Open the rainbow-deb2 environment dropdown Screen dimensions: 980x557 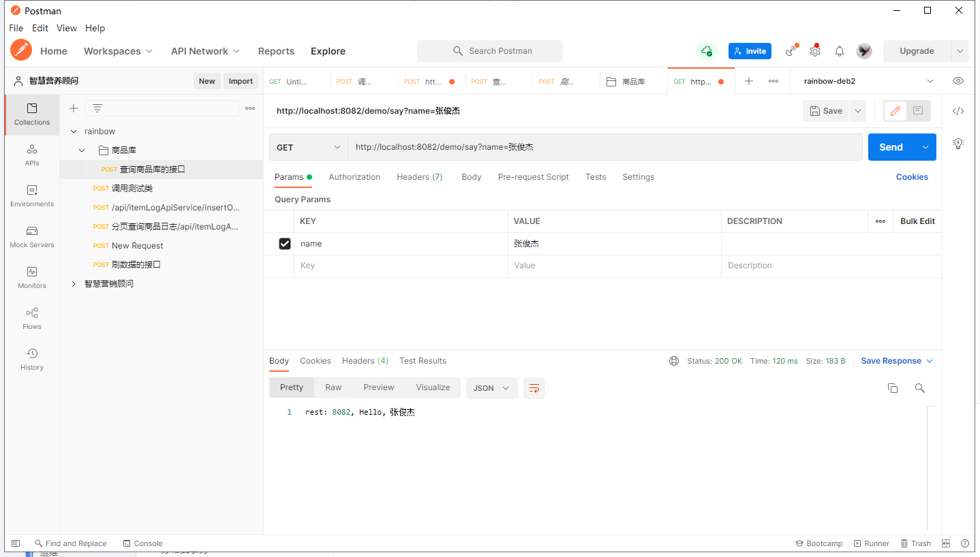pos(868,81)
